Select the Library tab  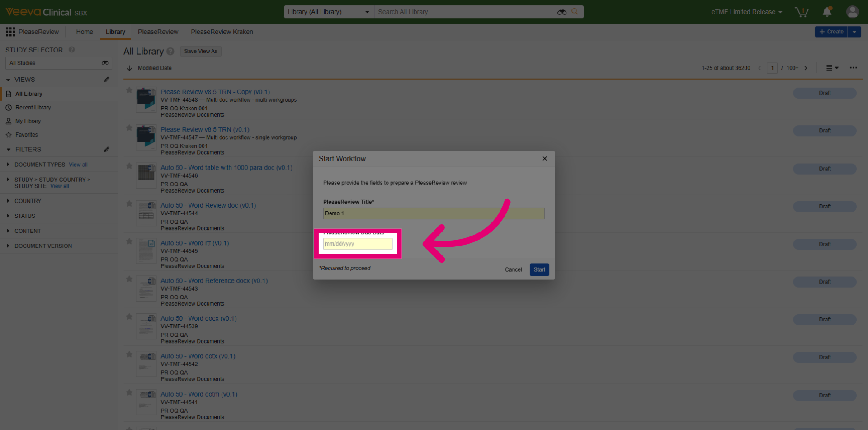pyautogui.click(x=115, y=32)
